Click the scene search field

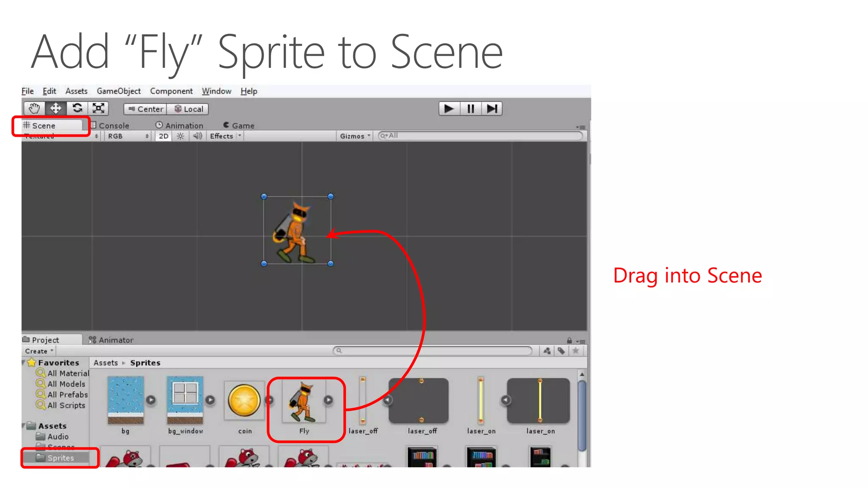tap(480, 136)
